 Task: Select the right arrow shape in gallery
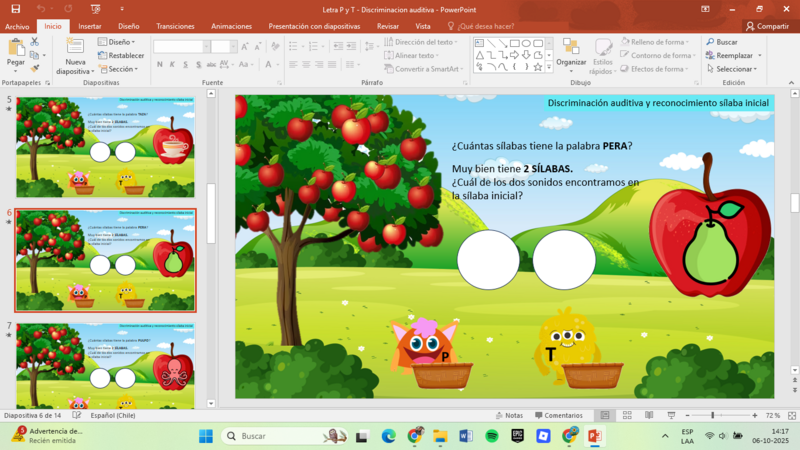pos(514,55)
